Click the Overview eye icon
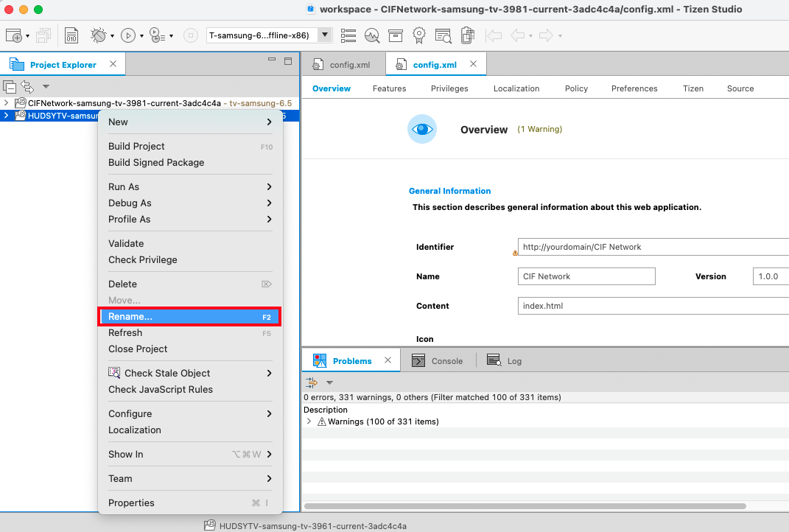The width and height of the screenshot is (789, 532). pyautogui.click(x=421, y=130)
